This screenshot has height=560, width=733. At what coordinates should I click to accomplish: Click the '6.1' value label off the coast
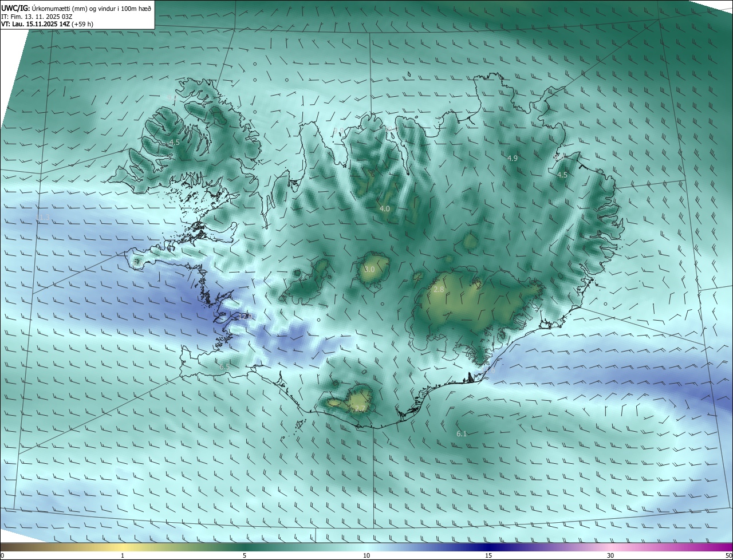(462, 434)
